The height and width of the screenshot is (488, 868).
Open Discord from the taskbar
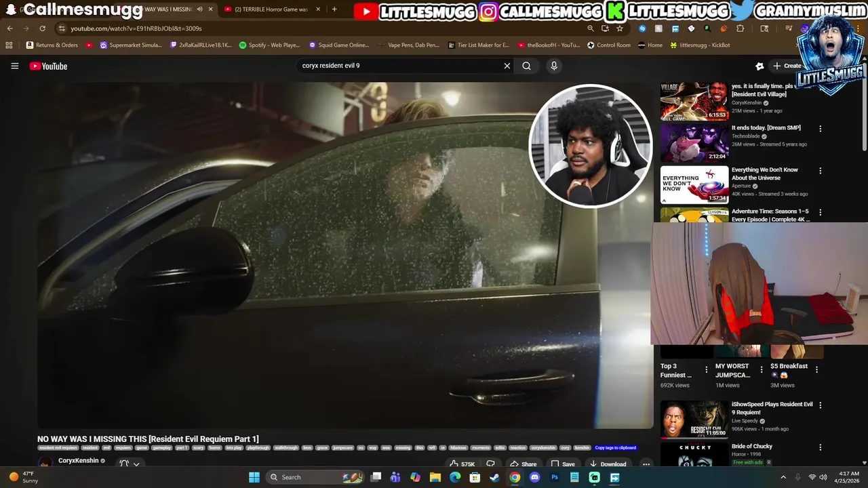click(534, 477)
